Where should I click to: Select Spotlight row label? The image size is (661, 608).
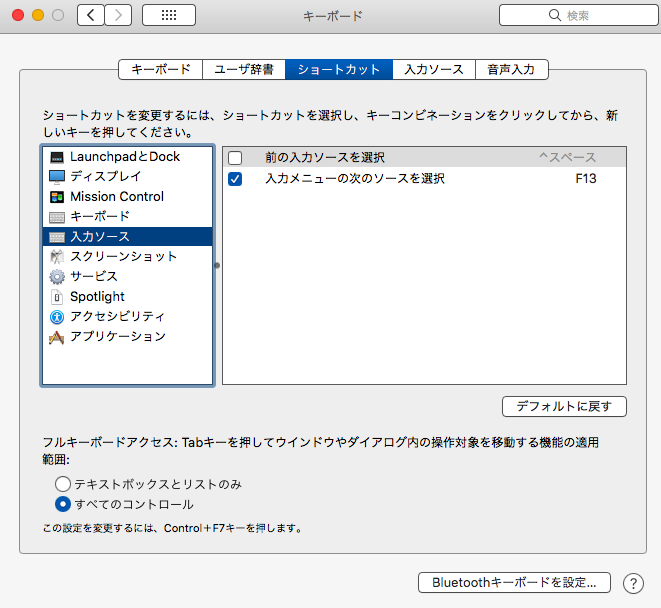pos(97,297)
